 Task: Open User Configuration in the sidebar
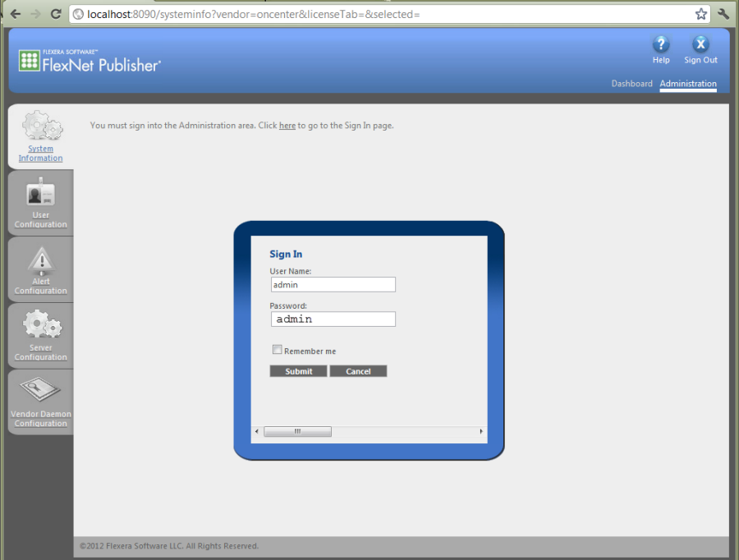tap(40, 220)
